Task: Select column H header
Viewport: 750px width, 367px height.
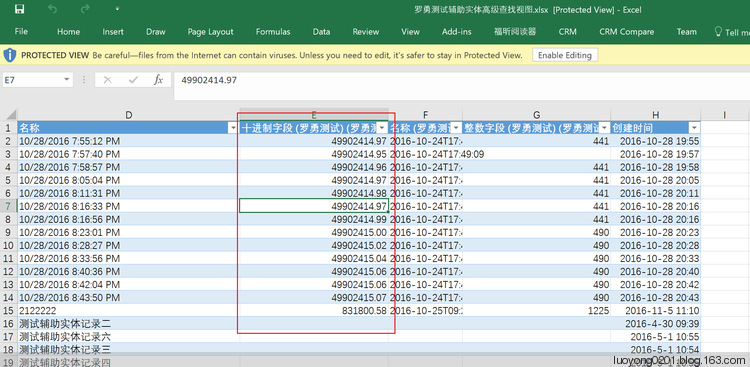Action: (x=655, y=114)
